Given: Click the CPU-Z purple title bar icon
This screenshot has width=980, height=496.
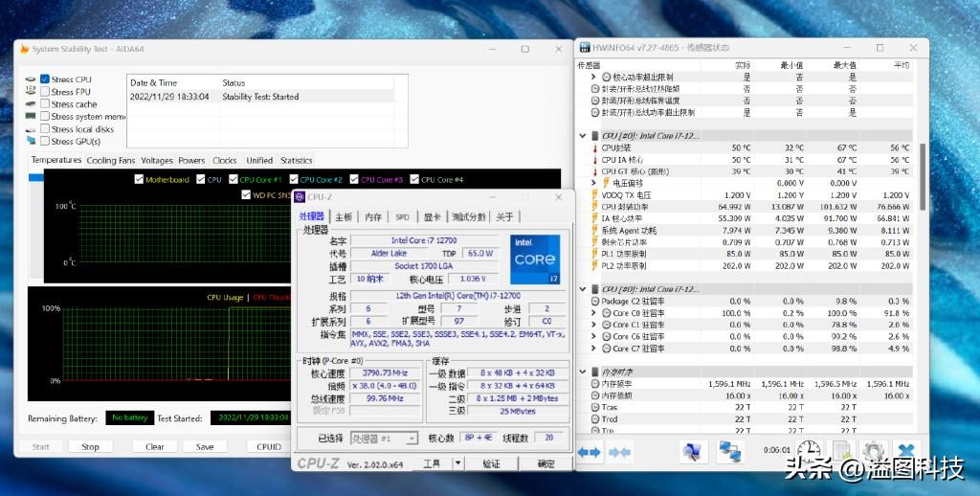Looking at the screenshot, I should coord(300,197).
